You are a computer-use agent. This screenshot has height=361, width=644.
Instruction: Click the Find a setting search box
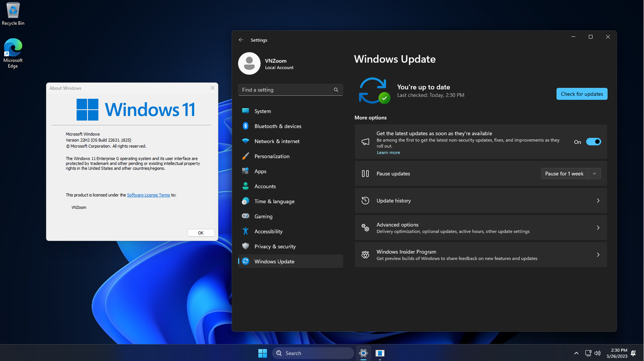point(290,90)
